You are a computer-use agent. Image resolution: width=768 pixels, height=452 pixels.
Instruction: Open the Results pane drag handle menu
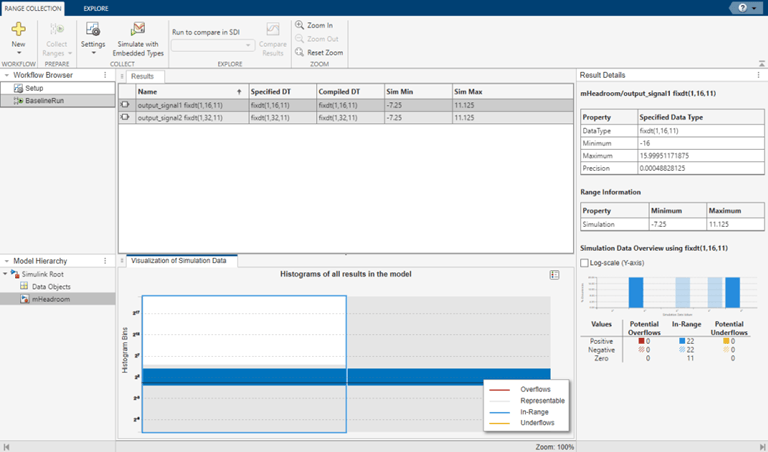point(122,76)
